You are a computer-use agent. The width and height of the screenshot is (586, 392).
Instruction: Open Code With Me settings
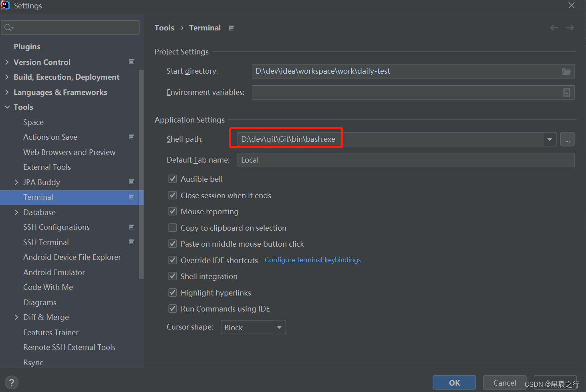(x=48, y=287)
